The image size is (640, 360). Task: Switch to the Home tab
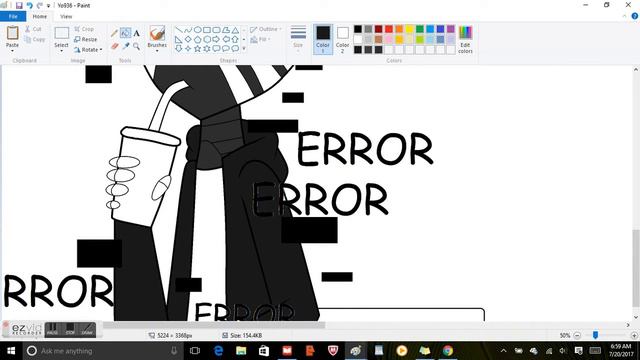[x=40, y=16]
